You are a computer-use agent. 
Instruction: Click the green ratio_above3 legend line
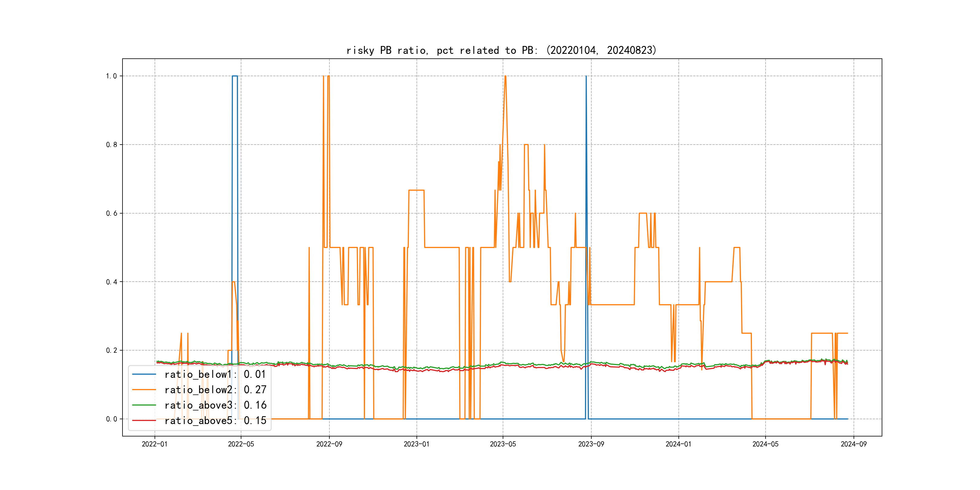click(144, 405)
